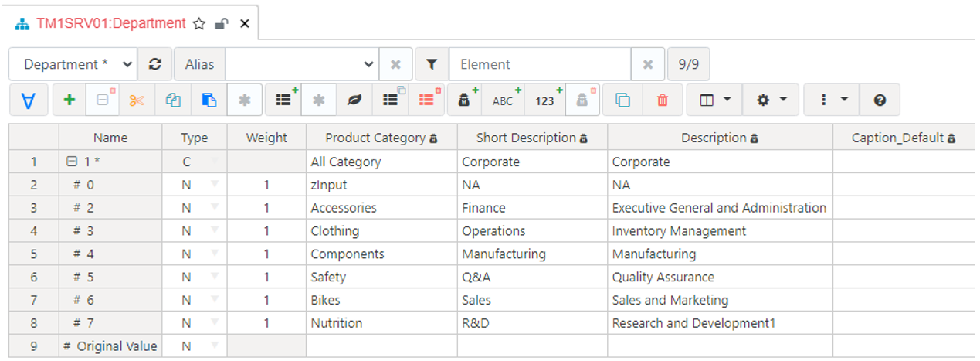980x361 pixels.
Task: Toggle the star favorite icon in tab
Action: 198,24
